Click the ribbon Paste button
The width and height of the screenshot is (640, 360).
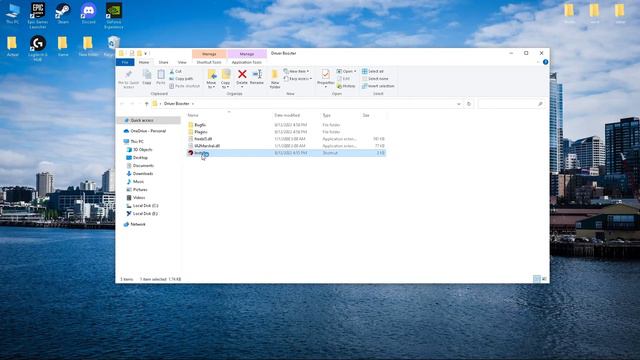click(x=161, y=77)
